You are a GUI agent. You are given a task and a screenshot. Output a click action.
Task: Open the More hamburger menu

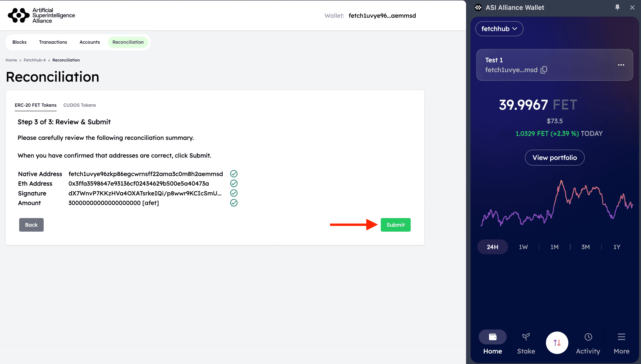[x=621, y=337]
